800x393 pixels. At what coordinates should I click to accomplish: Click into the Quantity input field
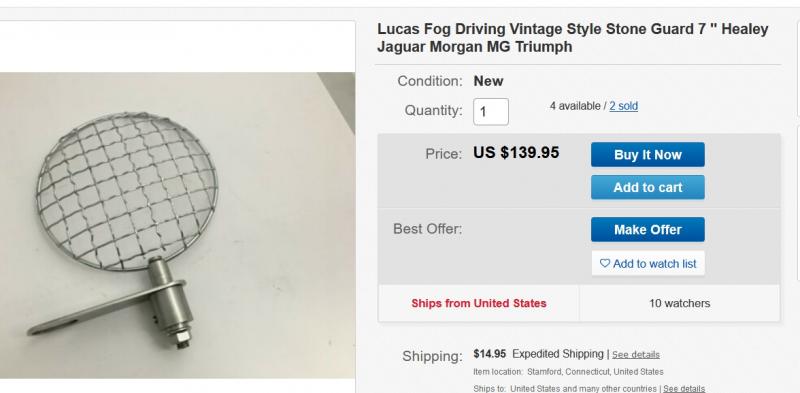pos(491,111)
